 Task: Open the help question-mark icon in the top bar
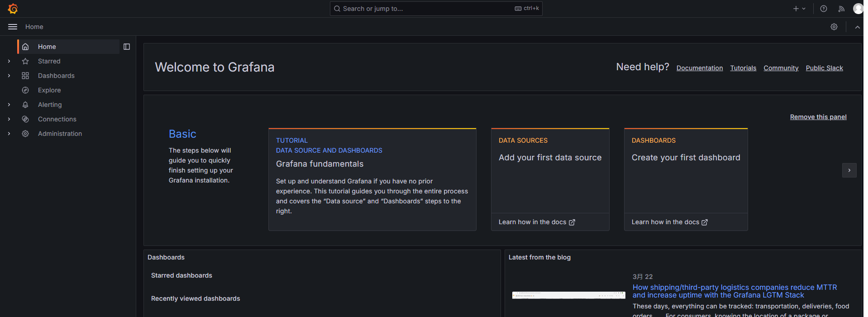point(824,9)
